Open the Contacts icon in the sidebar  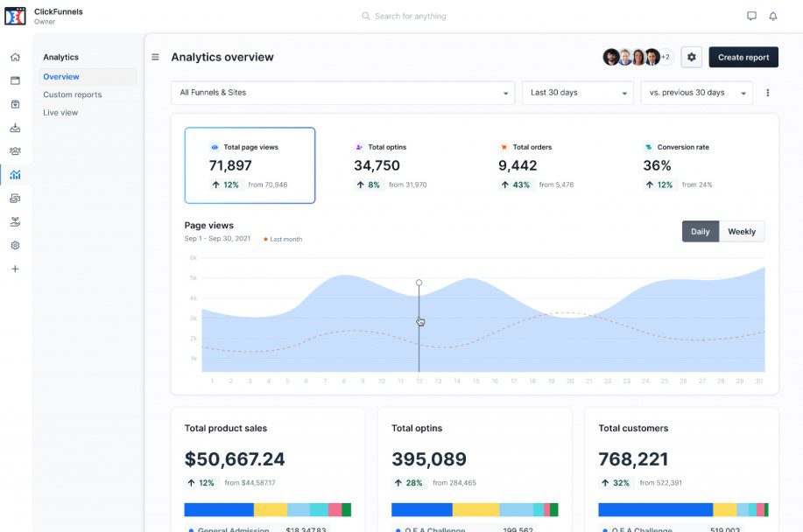click(x=14, y=150)
